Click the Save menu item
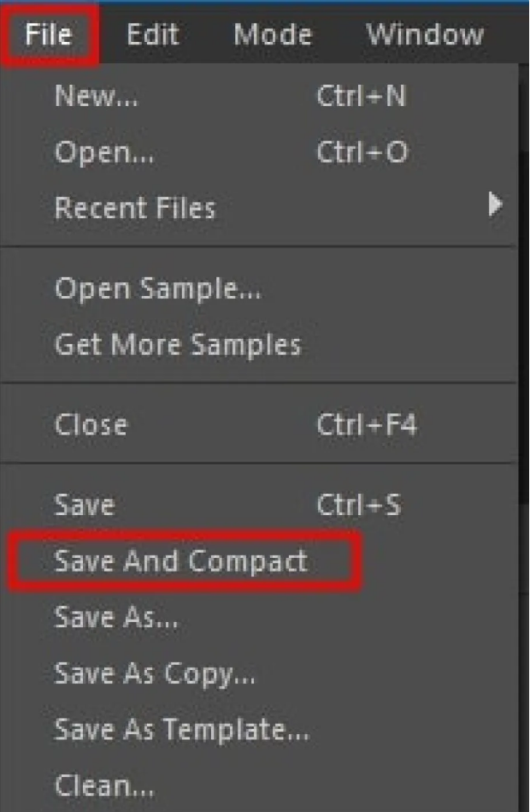Viewport: 530px width, 812px height. coord(84,505)
